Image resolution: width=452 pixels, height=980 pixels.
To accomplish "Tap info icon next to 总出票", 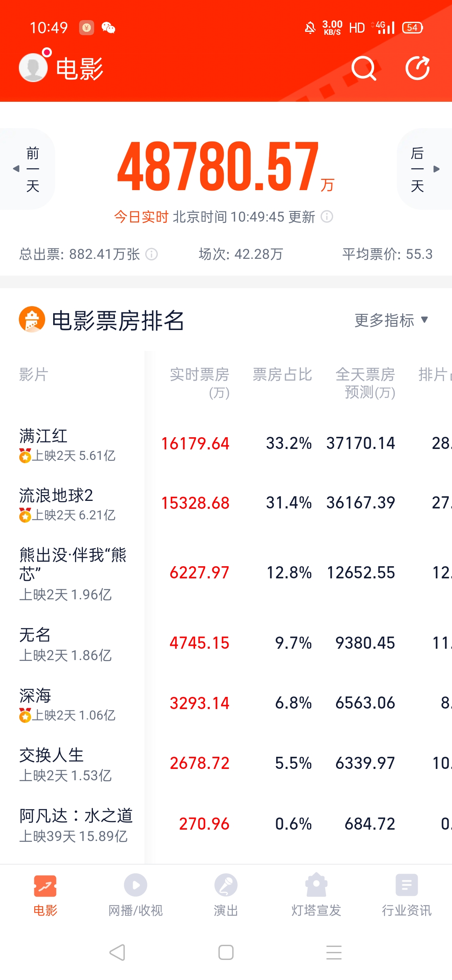I will [152, 254].
